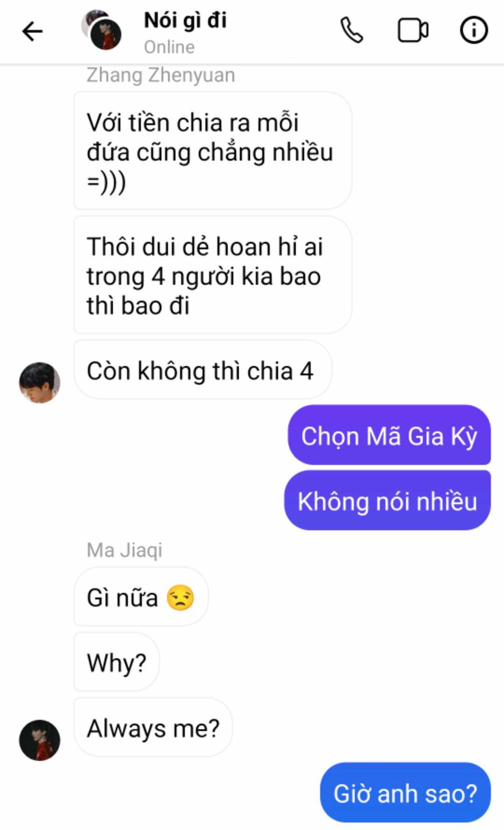Image resolution: width=504 pixels, height=830 pixels.
Task: Tap the 'Còn không thì chia 4' message
Action: click(203, 370)
